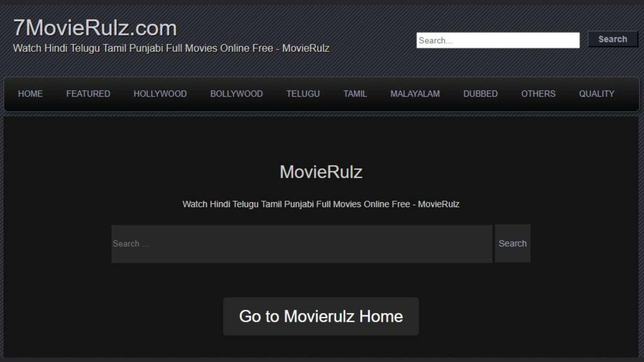644x362 pixels.
Task: Click the HOME navigation menu item
Action: coord(30,94)
